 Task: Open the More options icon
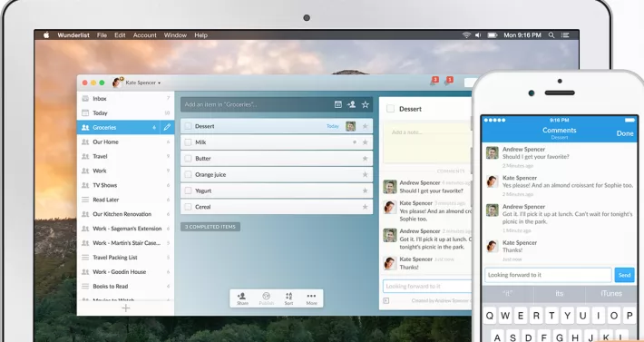click(x=311, y=298)
